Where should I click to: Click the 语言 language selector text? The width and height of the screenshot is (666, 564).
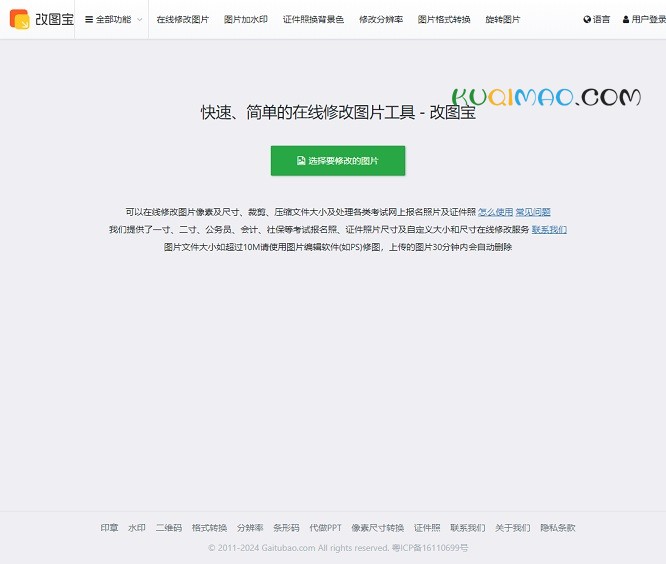601,20
